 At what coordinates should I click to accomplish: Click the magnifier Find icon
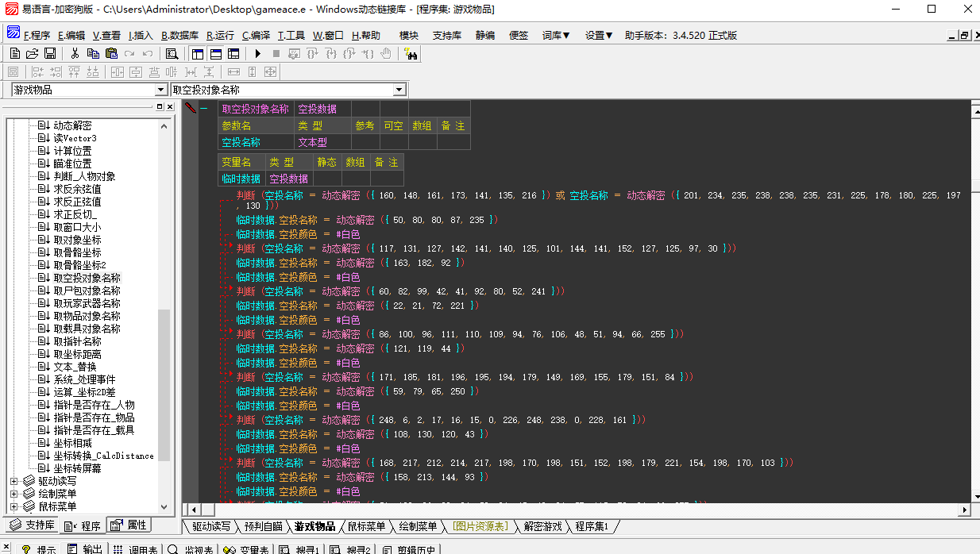pyautogui.click(x=170, y=53)
